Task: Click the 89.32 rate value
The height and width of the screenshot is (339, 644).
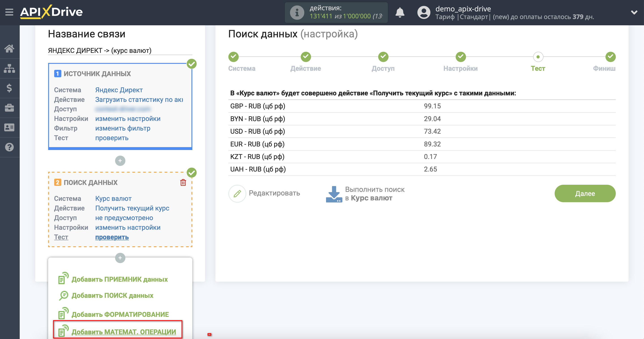Action: click(x=432, y=144)
